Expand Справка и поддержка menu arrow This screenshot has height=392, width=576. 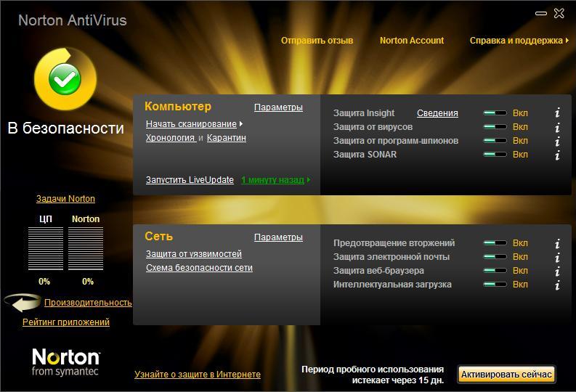(x=567, y=41)
